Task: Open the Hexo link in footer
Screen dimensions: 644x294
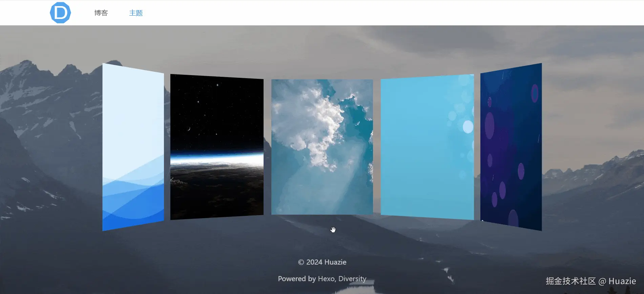Action: 326,279
